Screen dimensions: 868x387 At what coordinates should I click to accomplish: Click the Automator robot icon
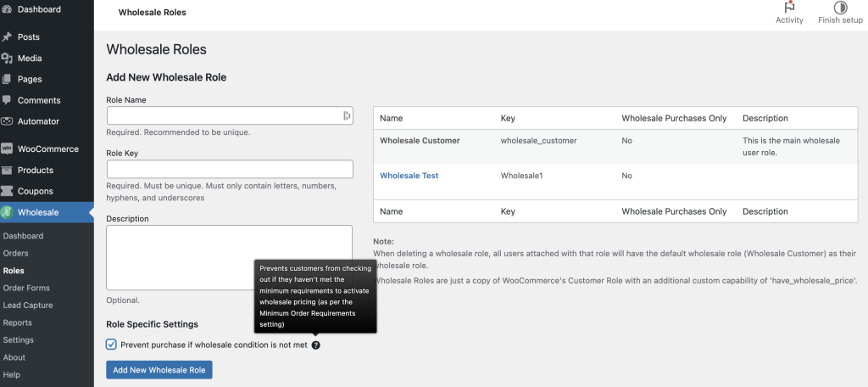pyautogui.click(x=7, y=121)
